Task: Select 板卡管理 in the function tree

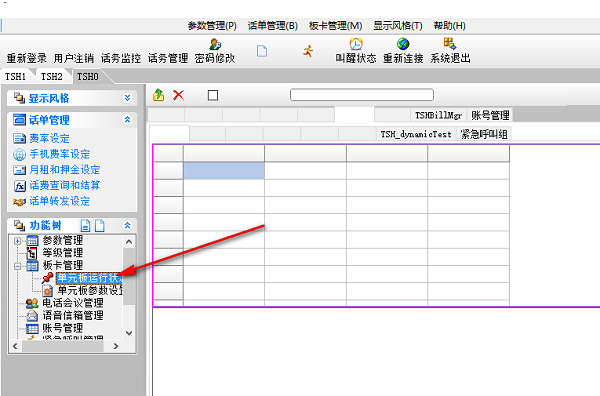Action: [x=62, y=265]
